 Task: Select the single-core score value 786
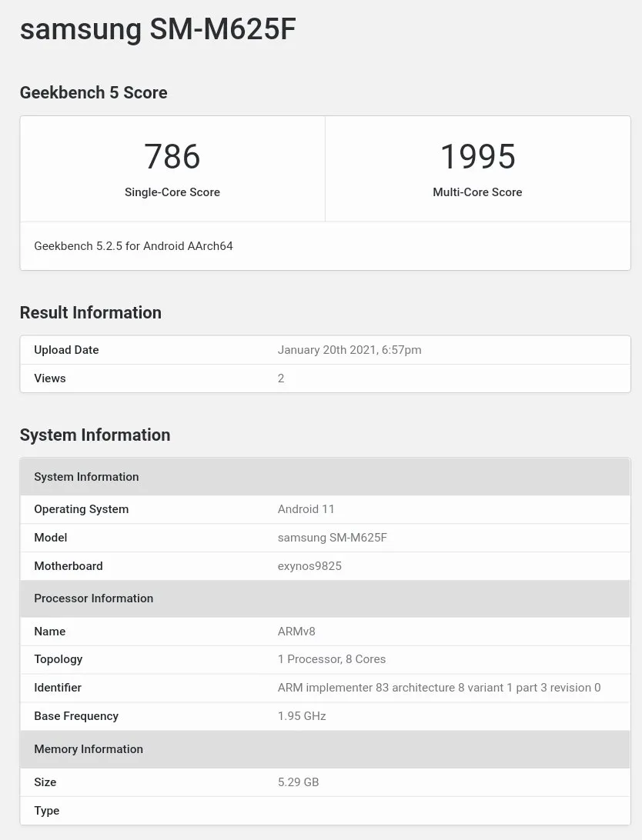click(172, 157)
